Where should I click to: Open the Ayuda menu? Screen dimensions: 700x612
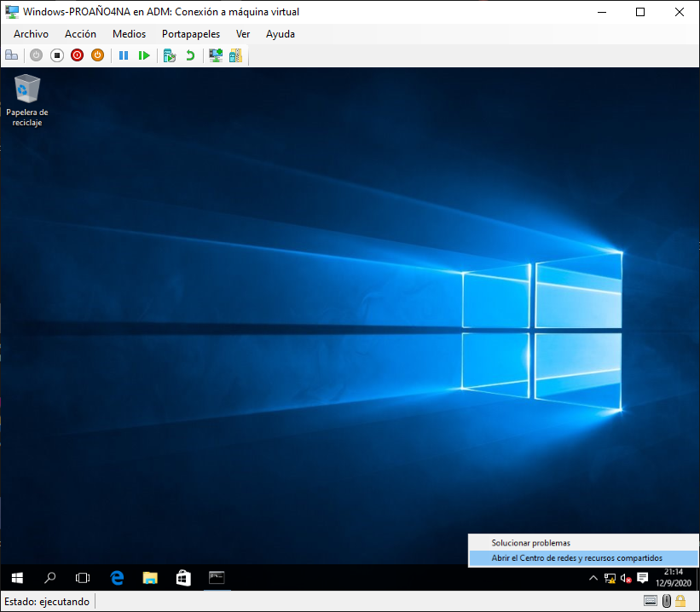point(281,34)
